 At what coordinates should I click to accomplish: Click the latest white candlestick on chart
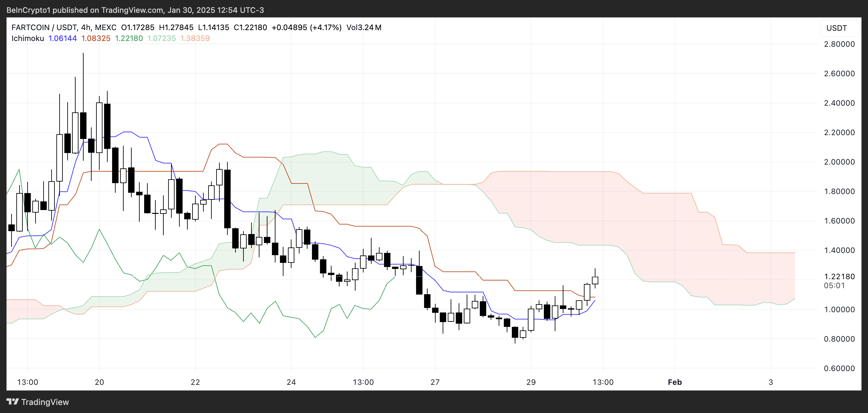tap(595, 280)
